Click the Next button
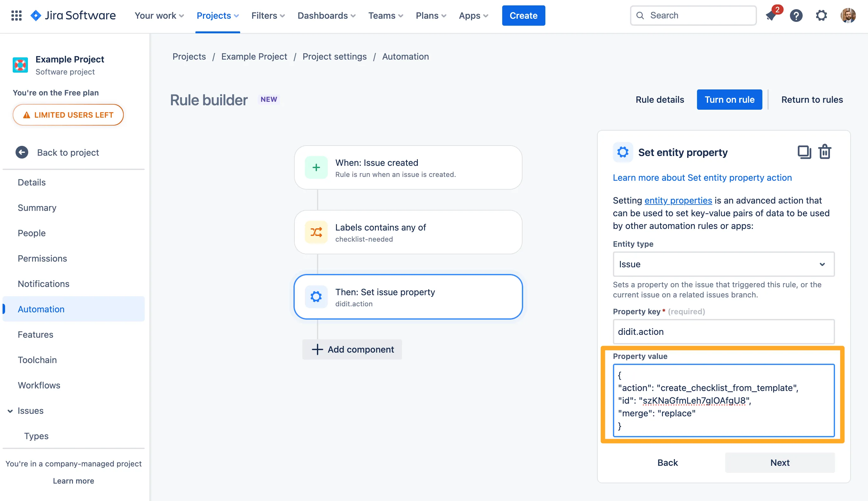Screen dimensions: 868x501 coord(779,462)
